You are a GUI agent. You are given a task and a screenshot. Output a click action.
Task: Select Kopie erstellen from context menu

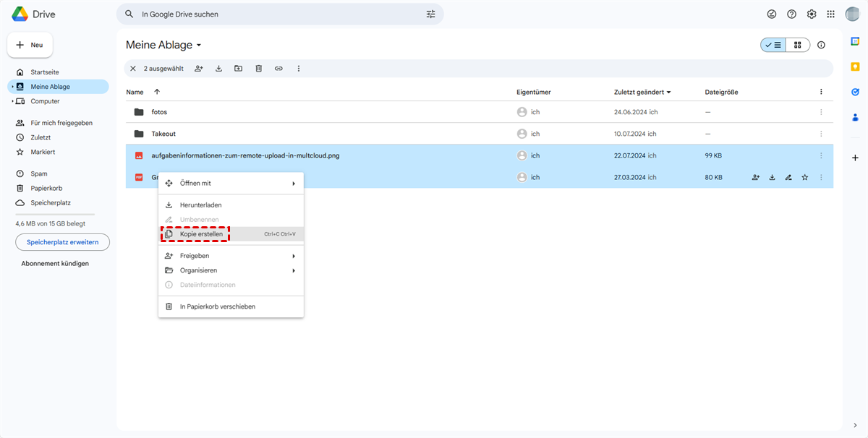[201, 234]
